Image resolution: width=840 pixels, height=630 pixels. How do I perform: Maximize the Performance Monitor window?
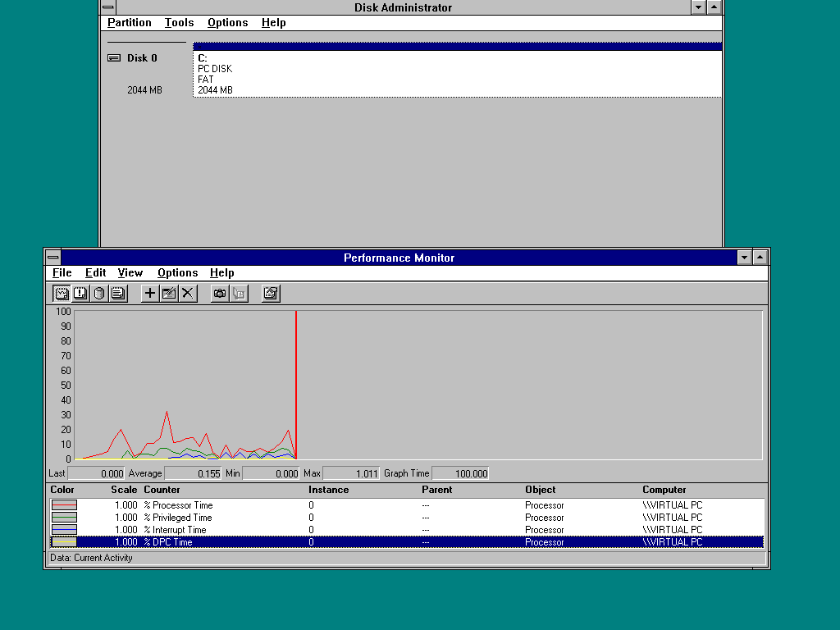[x=760, y=258]
